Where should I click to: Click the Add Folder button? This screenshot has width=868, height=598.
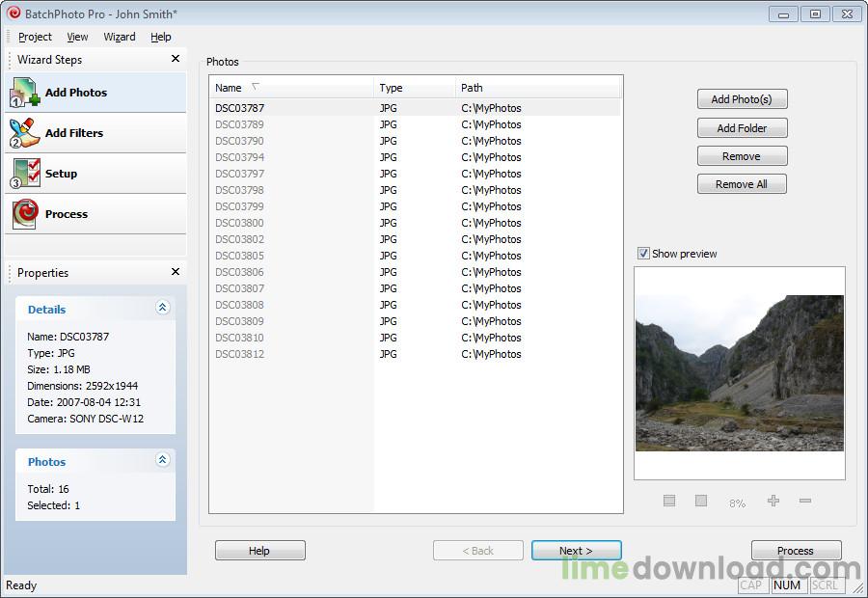coord(742,128)
